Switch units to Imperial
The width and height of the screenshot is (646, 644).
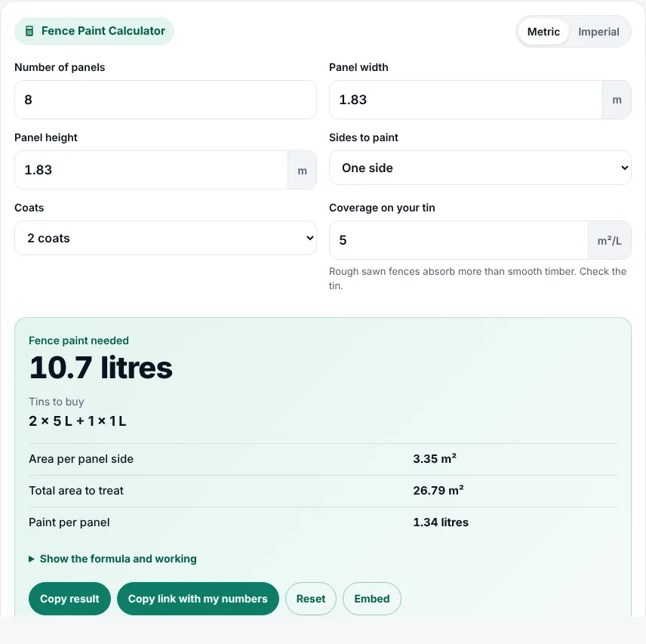click(598, 32)
